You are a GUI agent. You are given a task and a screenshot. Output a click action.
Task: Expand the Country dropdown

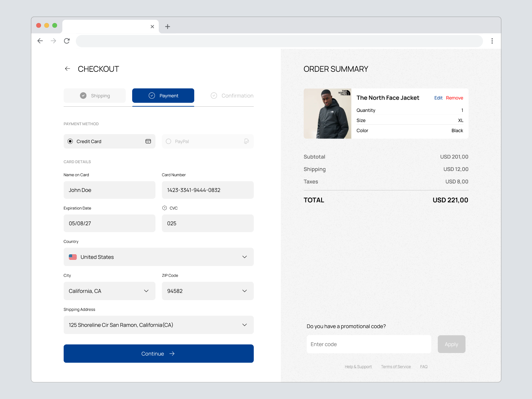pyautogui.click(x=245, y=257)
